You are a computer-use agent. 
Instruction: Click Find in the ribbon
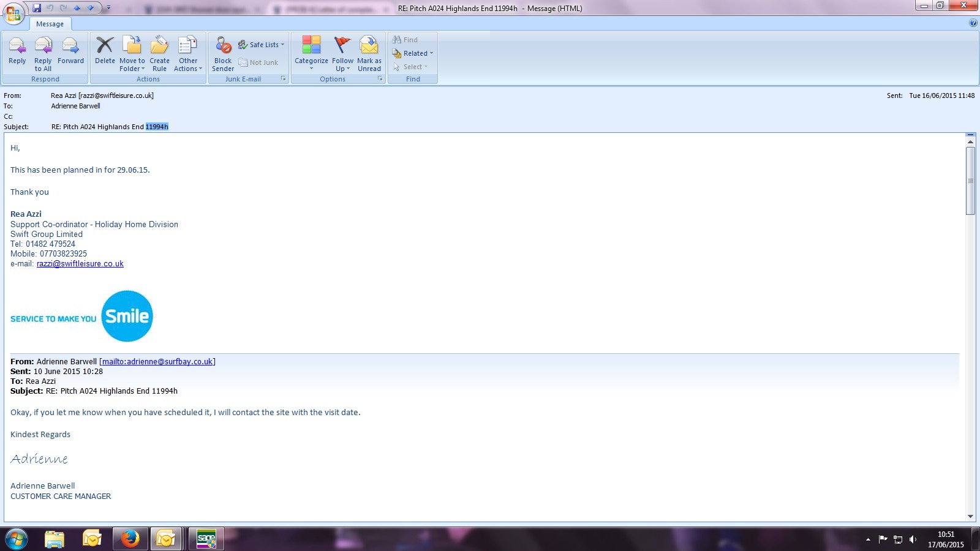click(405, 40)
